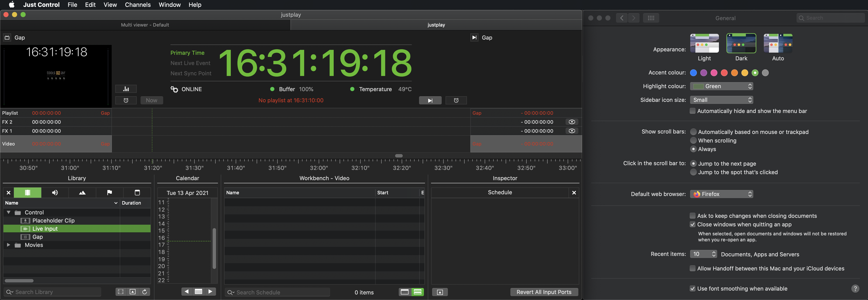Click the Now button
The width and height of the screenshot is (868, 300).
152,100
